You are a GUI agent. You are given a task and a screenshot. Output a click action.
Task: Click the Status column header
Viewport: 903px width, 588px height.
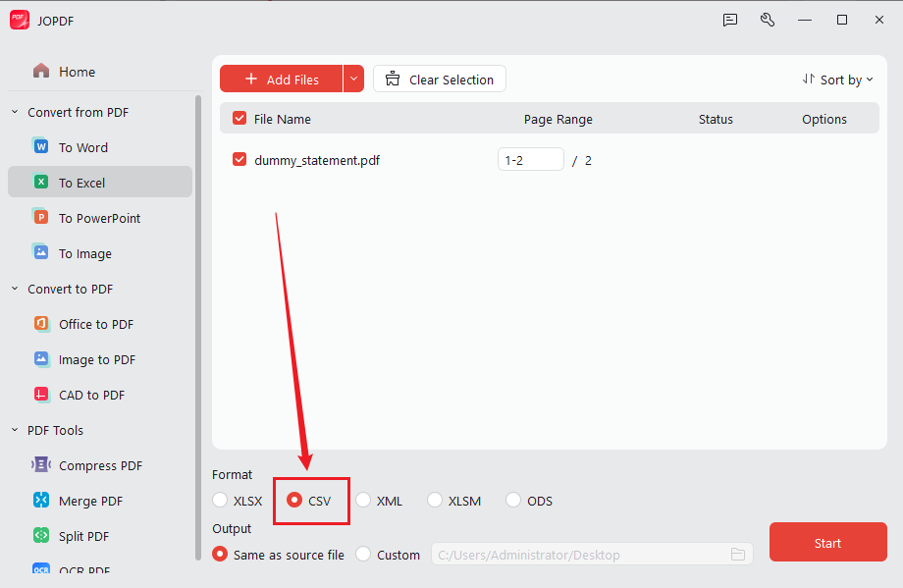716,119
